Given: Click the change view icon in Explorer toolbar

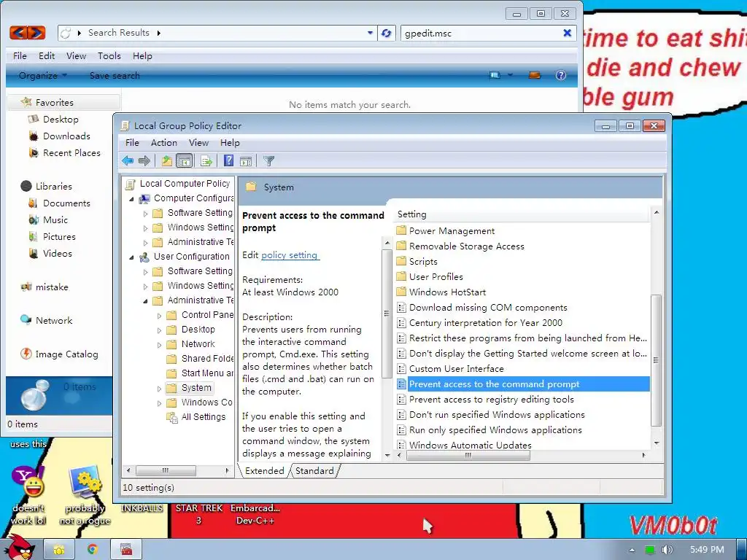Looking at the screenshot, I should [x=495, y=75].
